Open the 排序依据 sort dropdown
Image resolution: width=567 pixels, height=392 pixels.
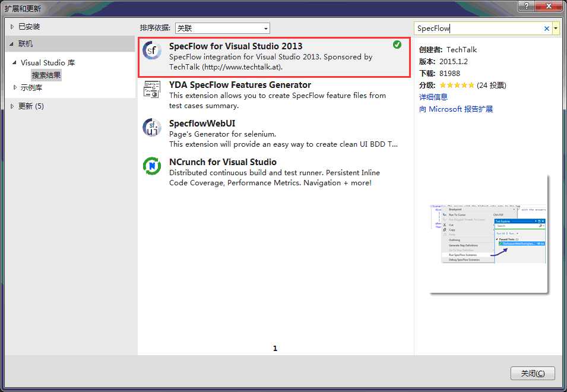pyautogui.click(x=223, y=28)
